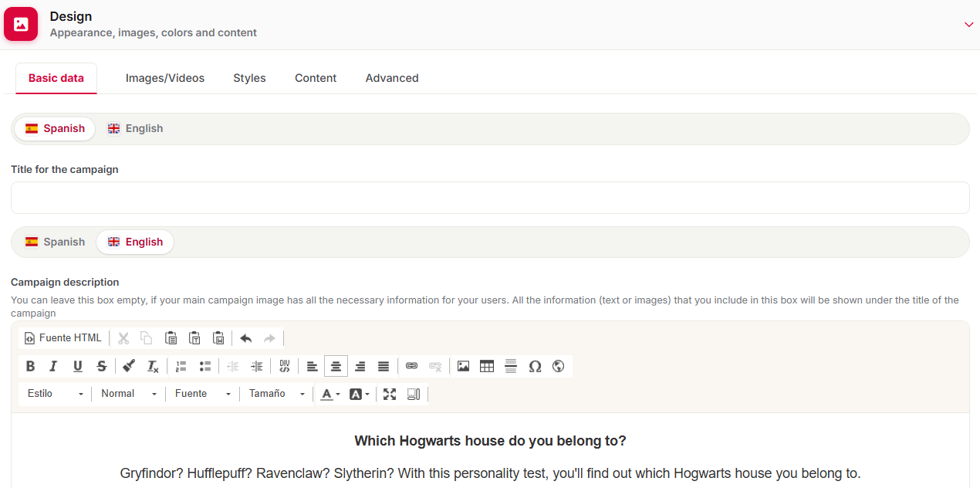Align text to the right

(360, 366)
